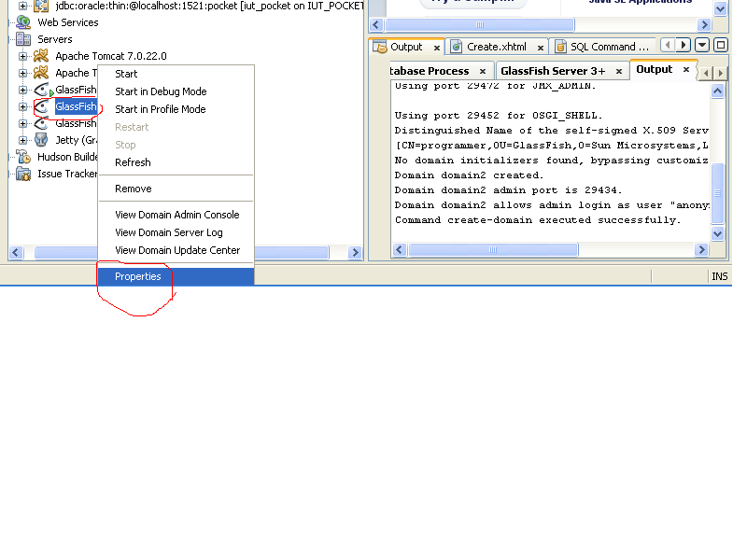The image size is (747, 560).
Task: Choose Start in Profile Mode
Action: (x=176, y=109)
